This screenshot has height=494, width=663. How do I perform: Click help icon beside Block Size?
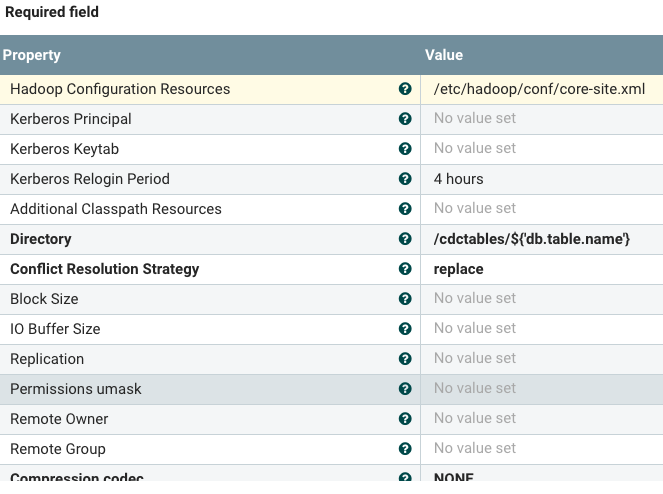405,299
